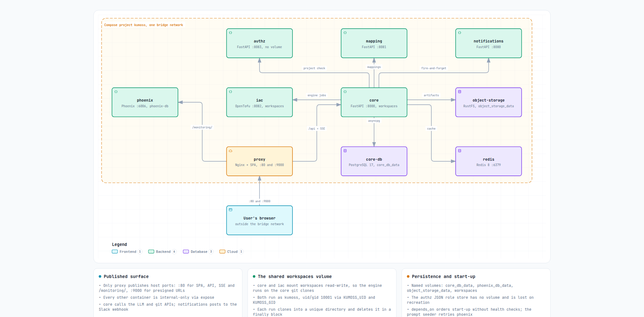
Task: Select the User's browser node
Action: [x=259, y=220]
